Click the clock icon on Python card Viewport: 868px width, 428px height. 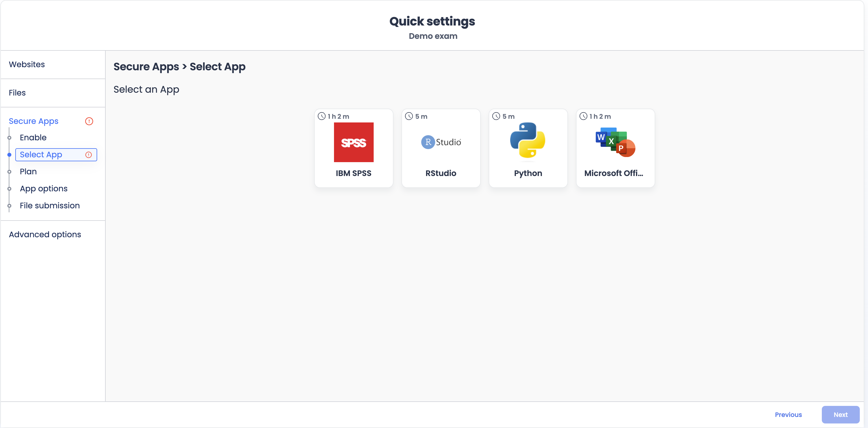point(496,116)
